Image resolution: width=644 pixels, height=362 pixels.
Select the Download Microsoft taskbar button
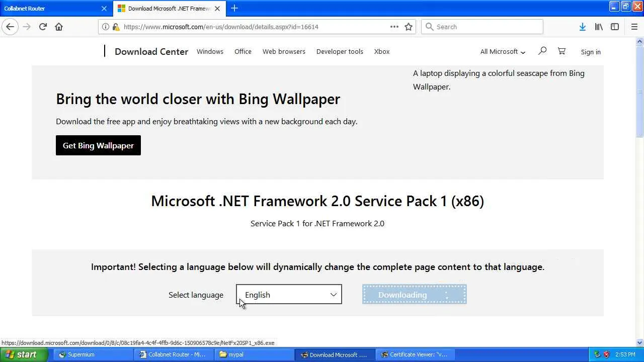point(335,354)
